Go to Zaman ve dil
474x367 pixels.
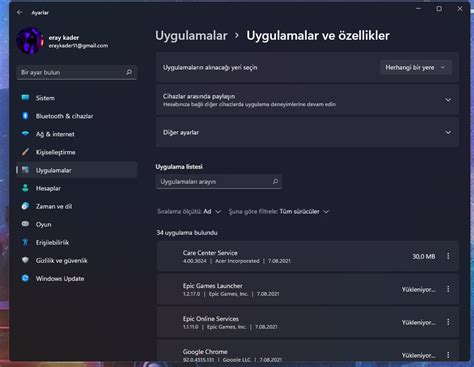point(77,206)
